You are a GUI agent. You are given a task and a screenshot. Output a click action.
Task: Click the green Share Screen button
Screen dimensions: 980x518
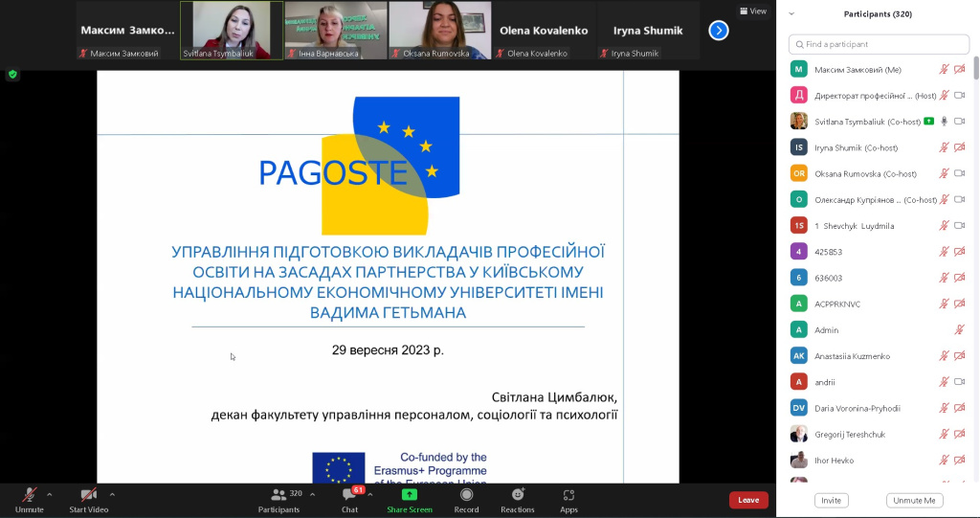click(410, 500)
